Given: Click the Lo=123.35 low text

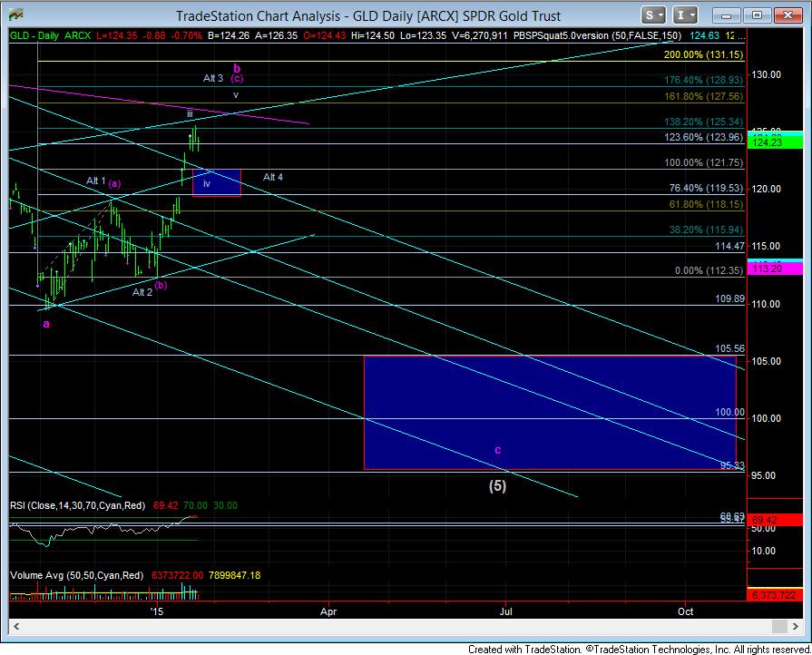Looking at the screenshot, I should pos(423,35).
